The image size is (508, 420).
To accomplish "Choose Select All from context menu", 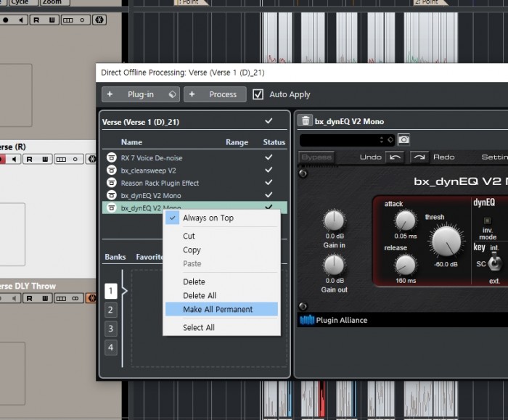I will pyautogui.click(x=221, y=327).
